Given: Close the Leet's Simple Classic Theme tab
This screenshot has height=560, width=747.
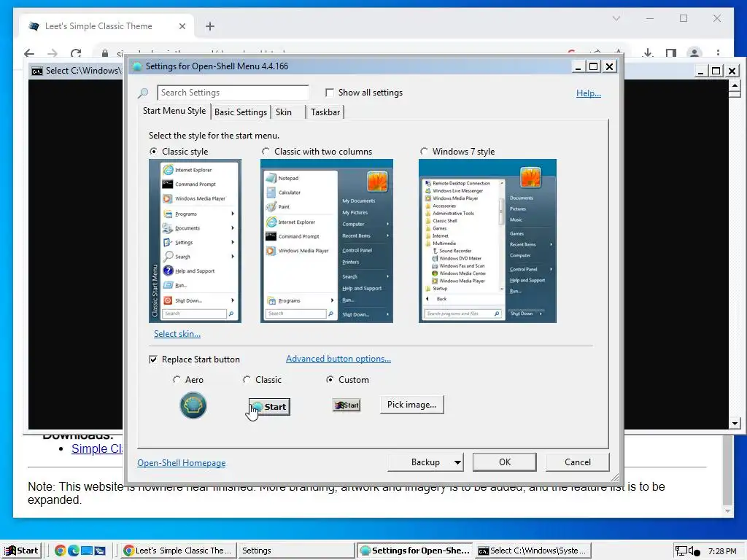Looking at the screenshot, I should tap(182, 26).
